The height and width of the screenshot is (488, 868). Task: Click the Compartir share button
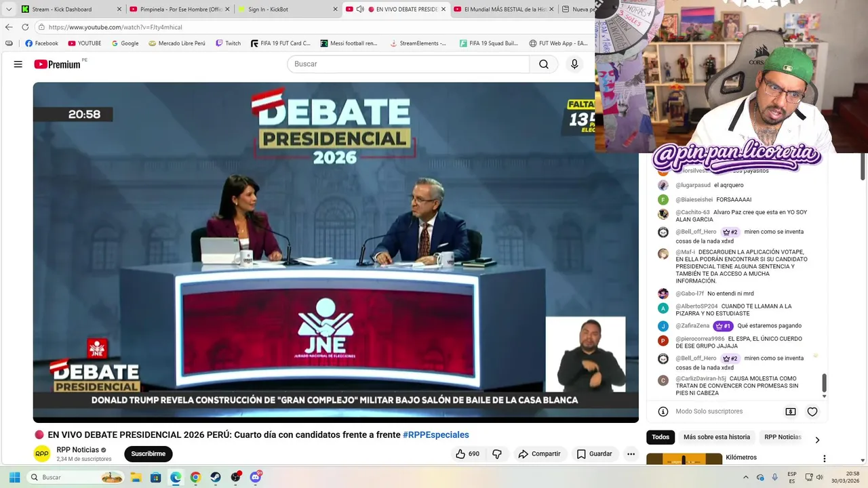click(539, 454)
